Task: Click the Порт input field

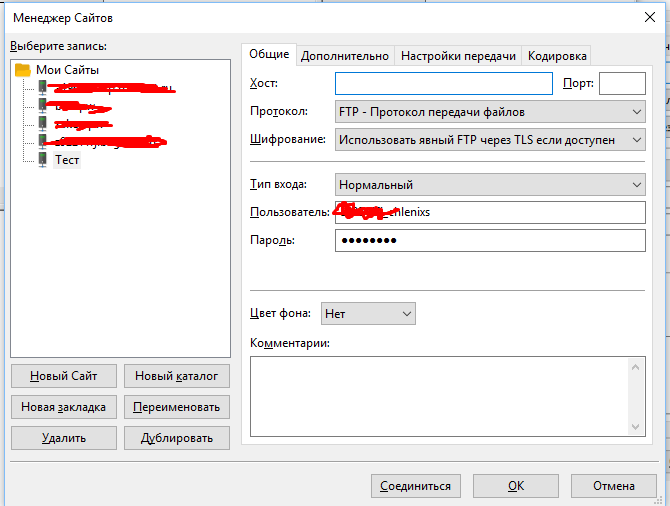Action: coord(622,83)
